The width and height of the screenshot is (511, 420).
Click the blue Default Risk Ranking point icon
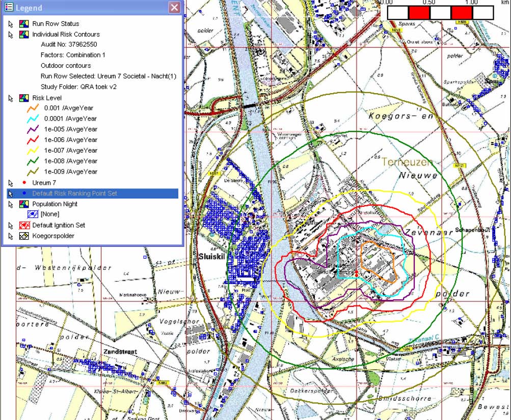pyautogui.click(x=24, y=193)
